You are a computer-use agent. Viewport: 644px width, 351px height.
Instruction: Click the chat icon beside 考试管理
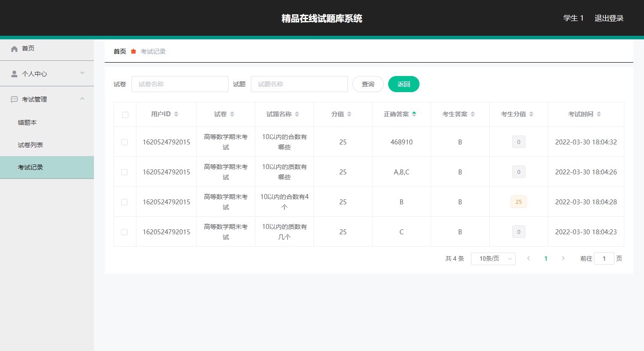(x=14, y=99)
